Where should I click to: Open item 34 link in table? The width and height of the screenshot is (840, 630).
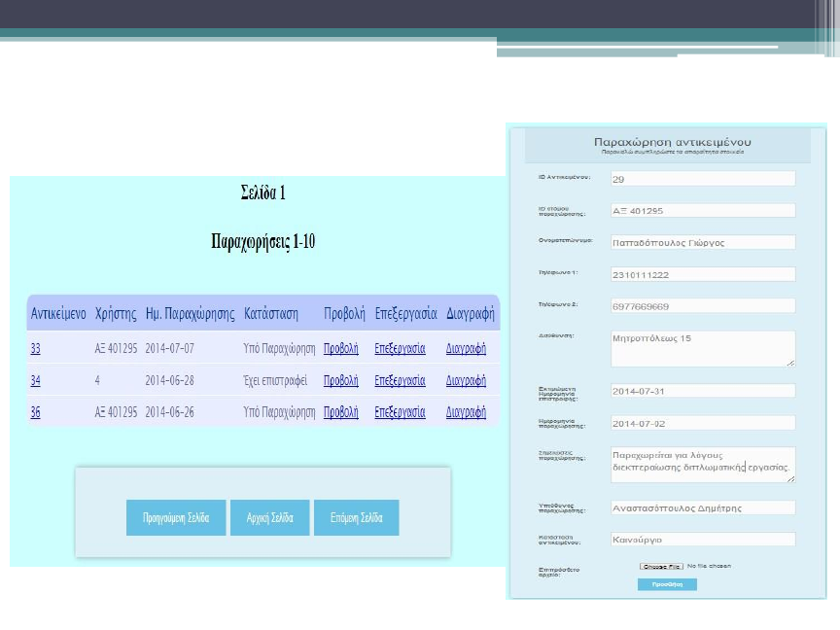tap(35, 380)
